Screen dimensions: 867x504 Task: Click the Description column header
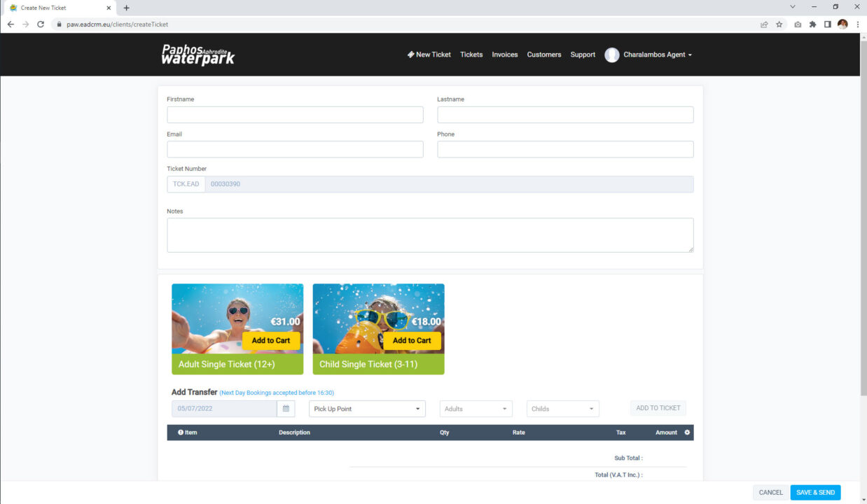[294, 433]
